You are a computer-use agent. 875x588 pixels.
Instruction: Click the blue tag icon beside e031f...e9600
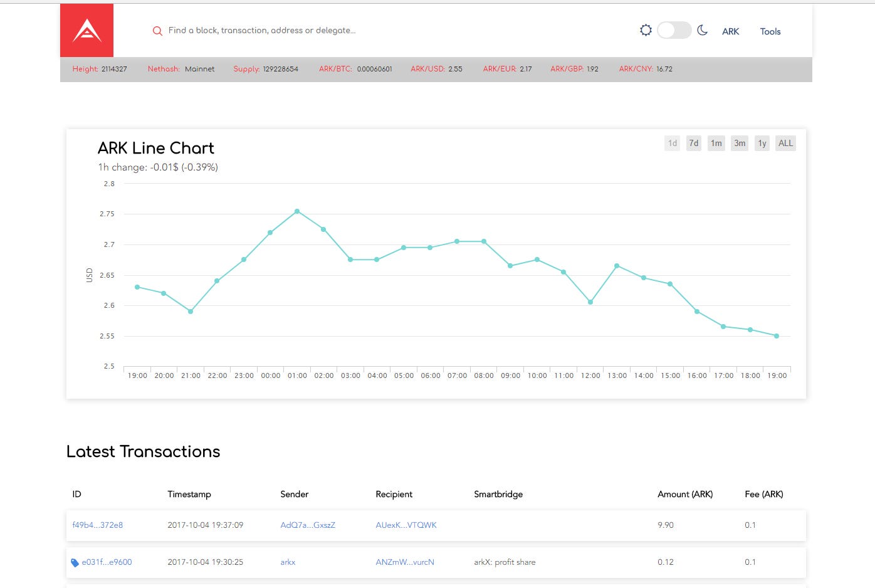75,562
